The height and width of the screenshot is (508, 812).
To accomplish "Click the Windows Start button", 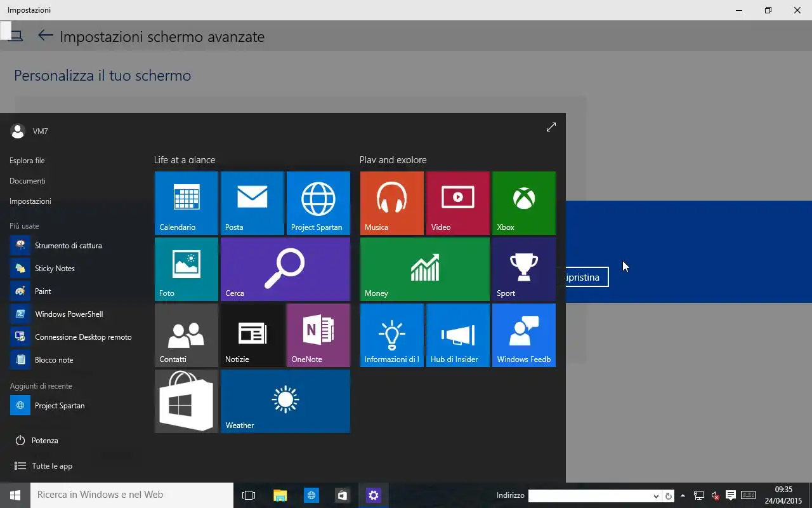I will pos(15,495).
